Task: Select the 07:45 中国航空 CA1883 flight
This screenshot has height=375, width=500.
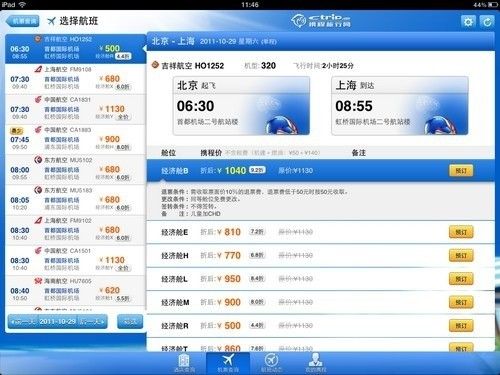Action: tap(76, 140)
